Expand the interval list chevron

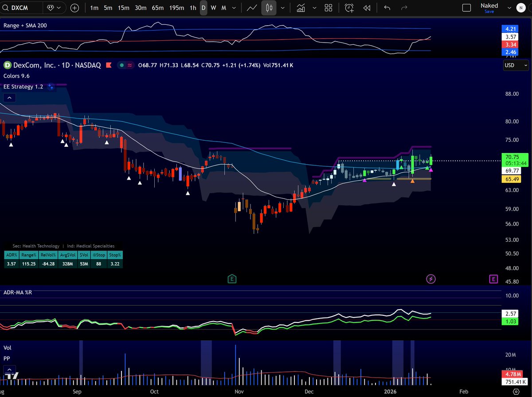pyautogui.click(x=235, y=8)
